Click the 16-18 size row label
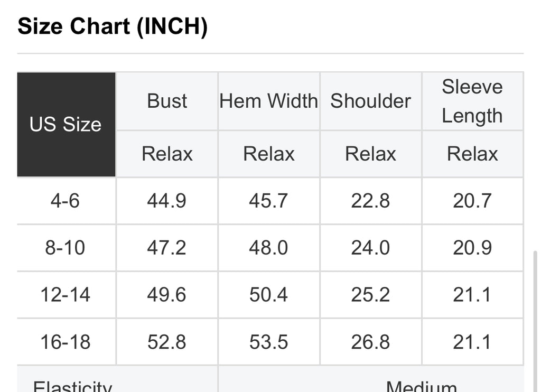This screenshot has width=541, height=392. pyautogui.click(x=65, y=342)
